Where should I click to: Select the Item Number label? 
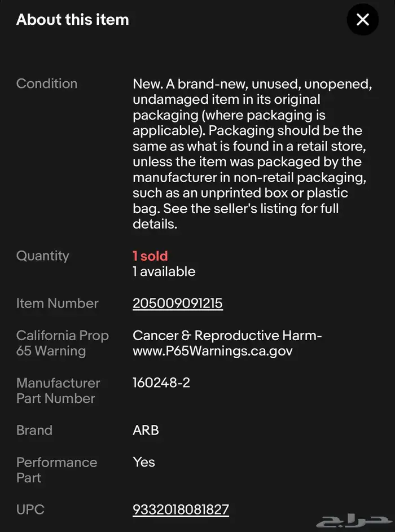57,304
